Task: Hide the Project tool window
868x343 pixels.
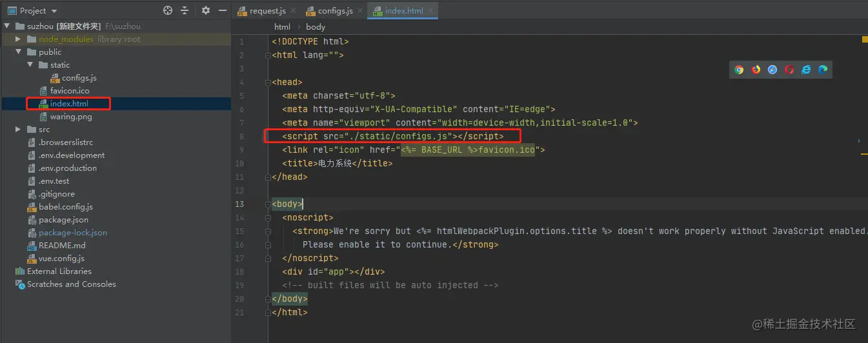Action: (x=222, y=10)
